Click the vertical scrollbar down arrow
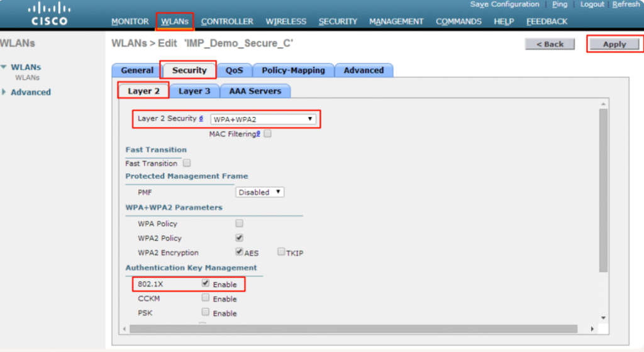644x352 pixels. (x=603, y=317)
